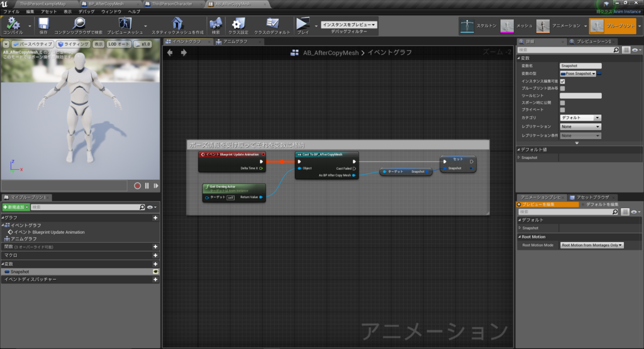
Task: Toggle private checkbox
Action: [563, 109]
